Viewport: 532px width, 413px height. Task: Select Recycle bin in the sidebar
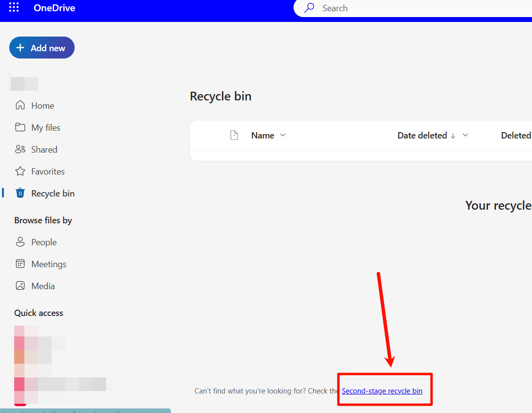(x=53, y=194)
